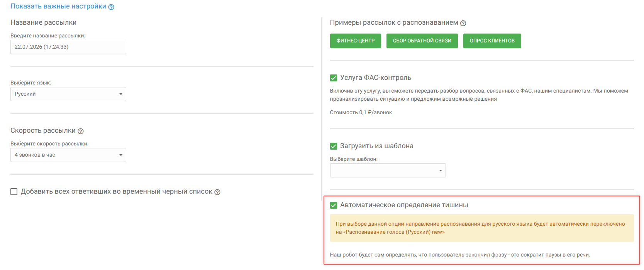
Task: Disable Автоматическое определение тишины checkbox
Action: 334,205
